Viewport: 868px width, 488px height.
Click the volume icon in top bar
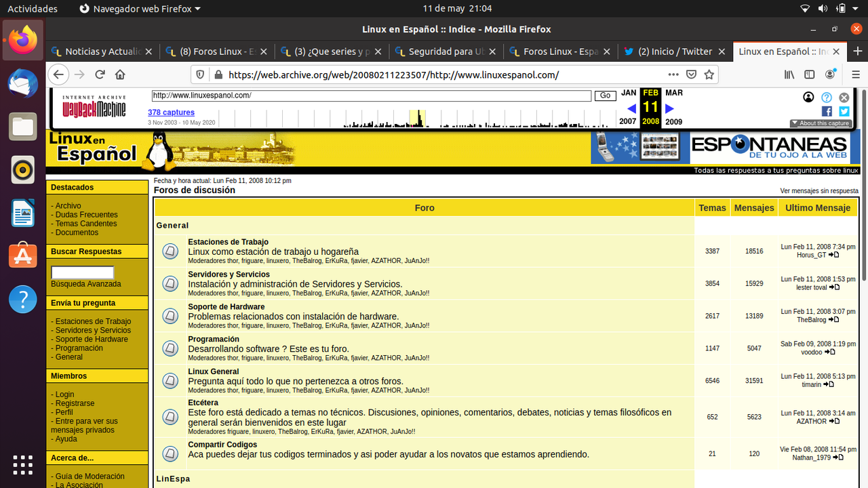click(x=823, y=9)
